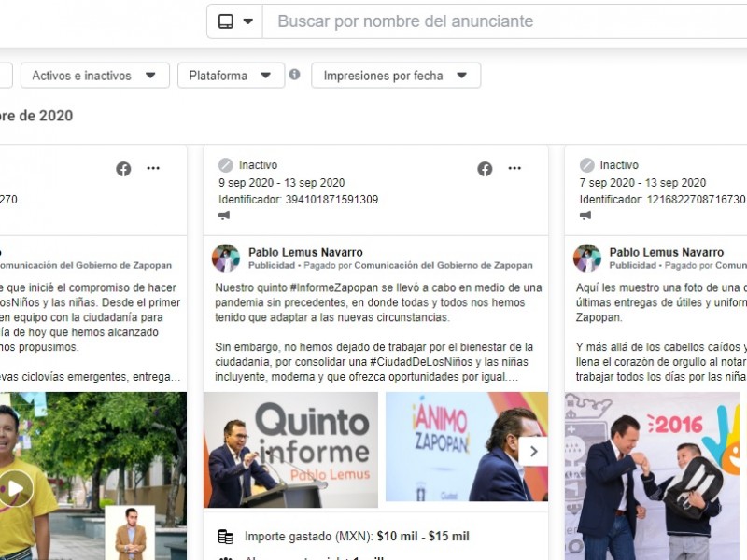Screen dimensions: 747x560
Task: Select text 'Identificador: 1216822708716730'
Action: 662,200
